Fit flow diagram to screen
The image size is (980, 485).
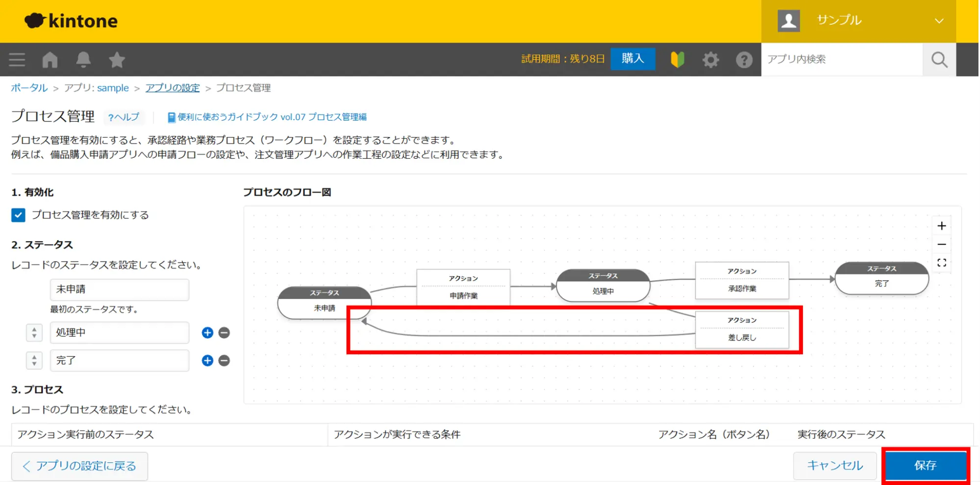(941, 263)
